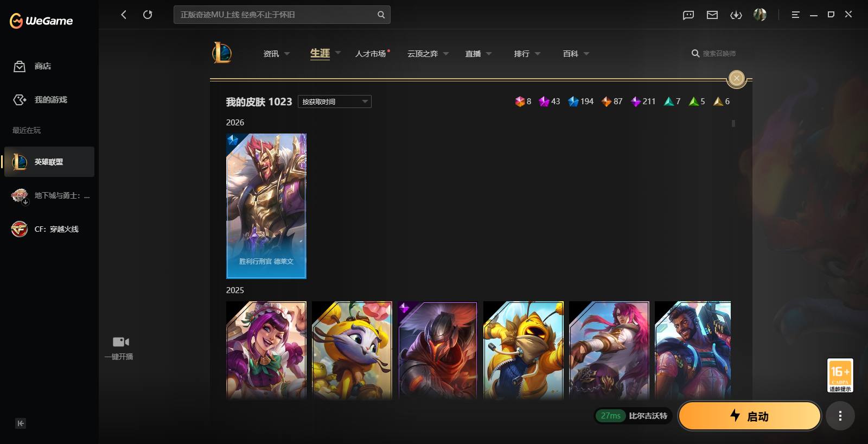Click the 一键开播 camera icon
This screenshot has height=444, width=868.
pyautogui.click(x=121, y=342)
